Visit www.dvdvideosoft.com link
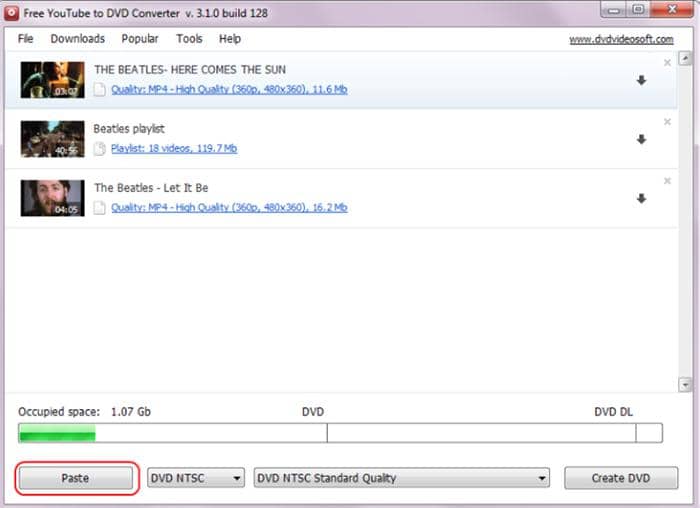Screen dimensions: 700x508 pos(621,39)
